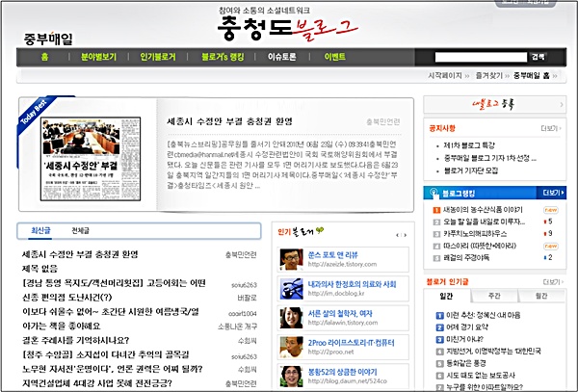
Task: Open post 이보다 쉬울수 없어~ 초간단 여름냉국
Action: coord(111,312)
